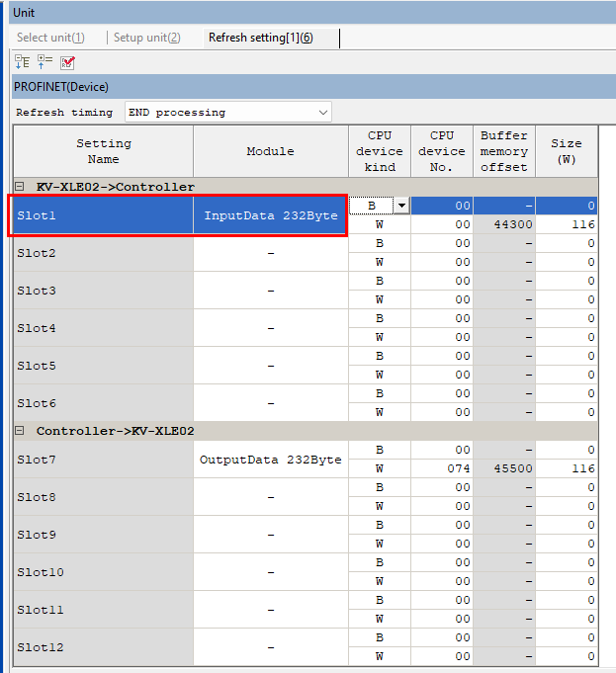The height and width of the screenshot is (673, 616).
Task: Select the Slot7 row label
Action: [x=103, y=460]
